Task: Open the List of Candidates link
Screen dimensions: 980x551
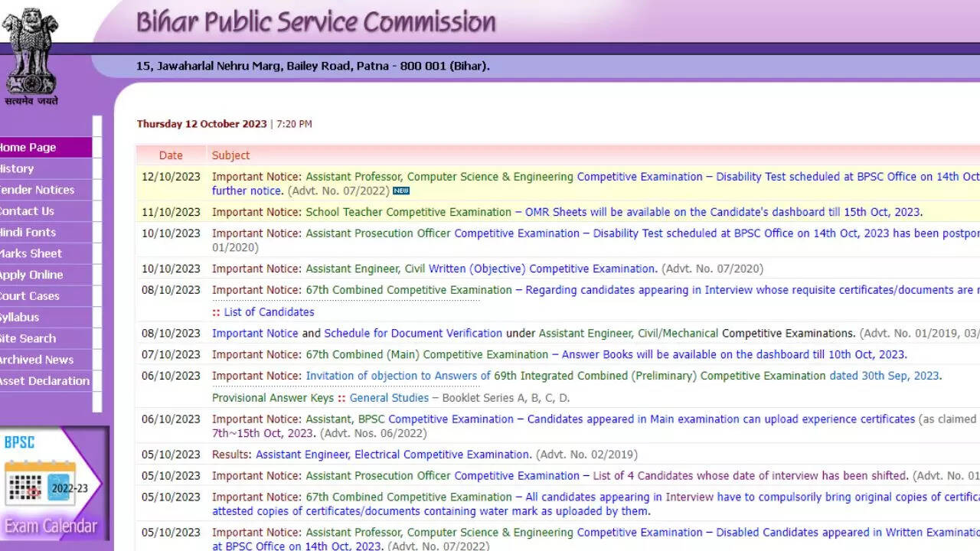Action: [269, 312]
